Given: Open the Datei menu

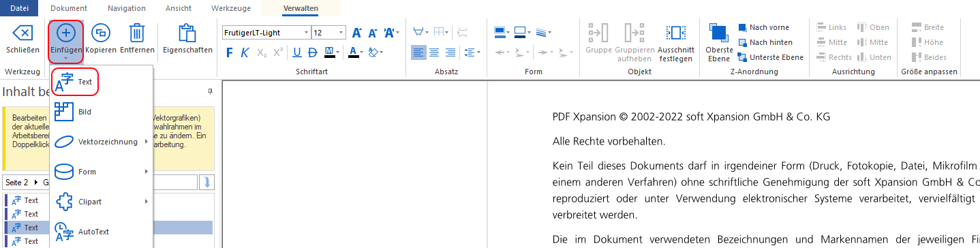Looking at the screenshot, I should (20, 8).
